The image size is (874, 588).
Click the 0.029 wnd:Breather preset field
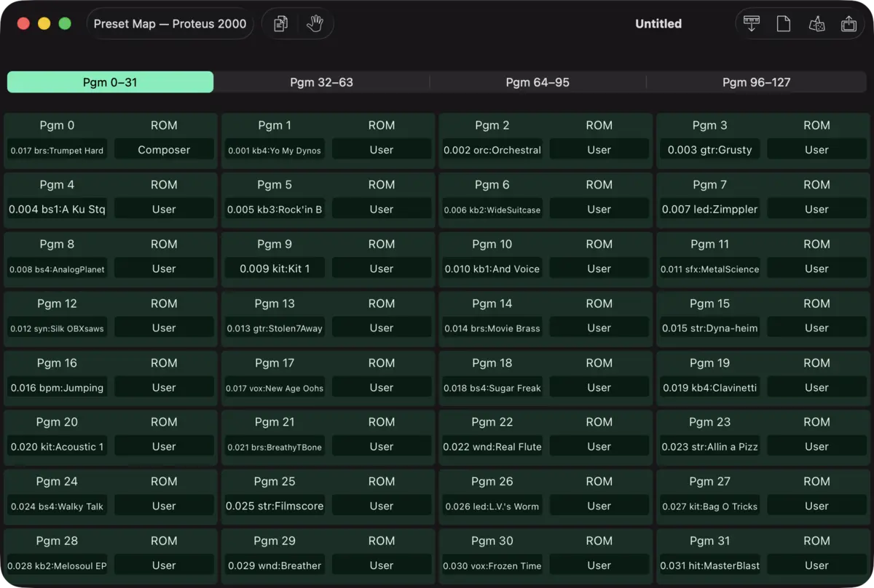click(x=275, y=565)
